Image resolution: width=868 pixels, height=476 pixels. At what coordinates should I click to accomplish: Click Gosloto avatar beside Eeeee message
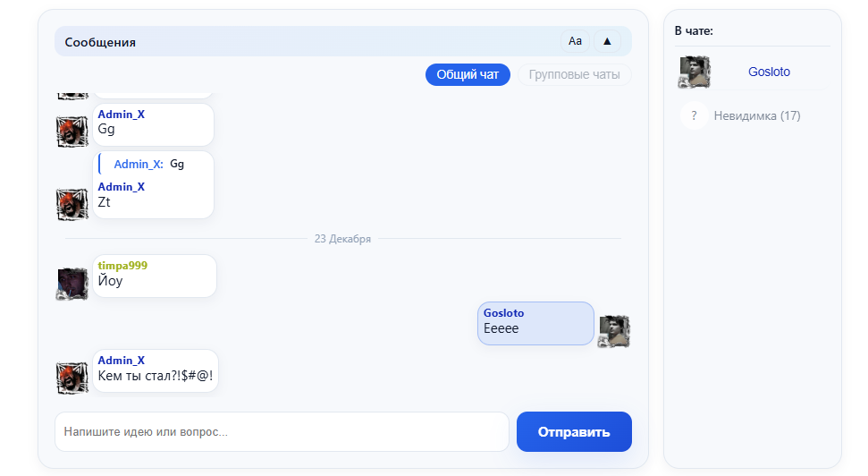click(614, 331)
